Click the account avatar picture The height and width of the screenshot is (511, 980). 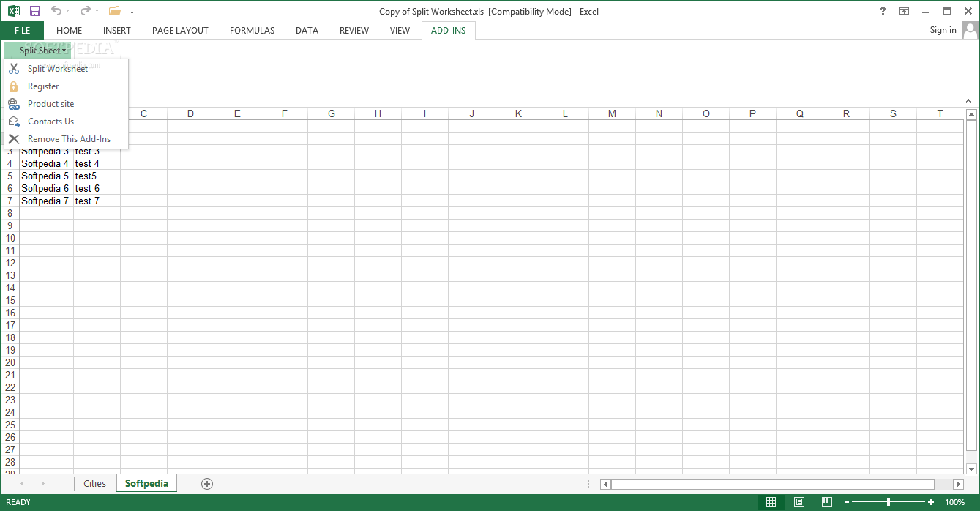[970, 30]
